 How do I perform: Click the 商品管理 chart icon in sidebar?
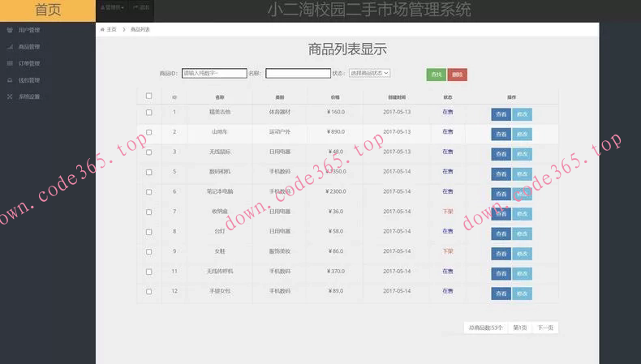tap(10, 46)
